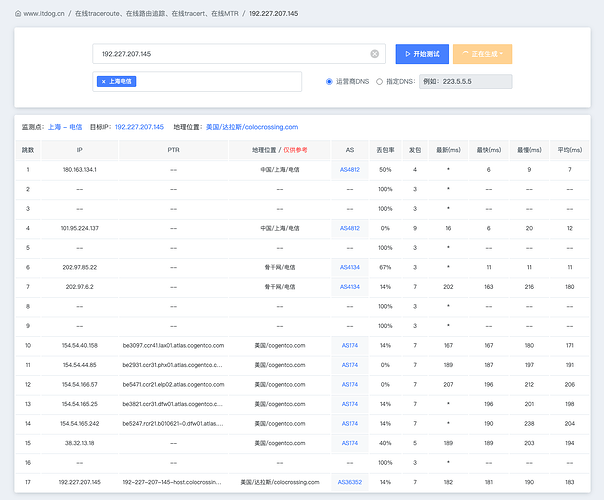Open AS174 link for 154.54.165.25
604x500 pixels.
(x=350, y=404)
